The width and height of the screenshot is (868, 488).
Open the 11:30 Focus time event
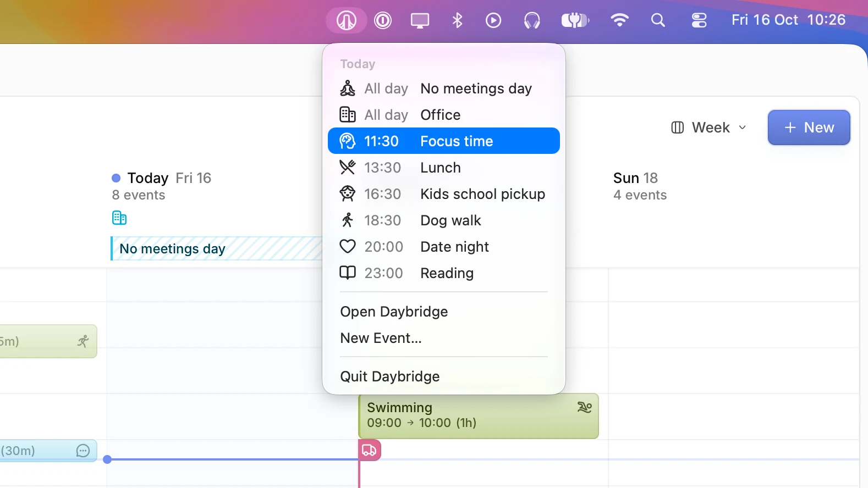tap(444, 141)
